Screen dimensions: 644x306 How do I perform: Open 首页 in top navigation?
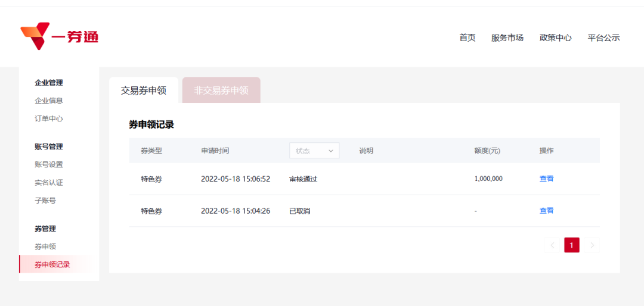(x=467, y=38)
